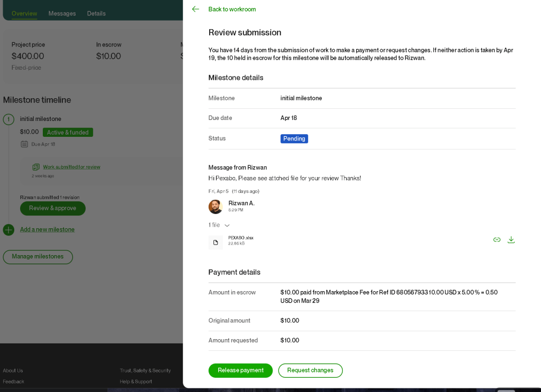The width and height of the screenshot is (541, 392).
Task: Click the Active & funded badge
Action: click(x=68, y=133)
